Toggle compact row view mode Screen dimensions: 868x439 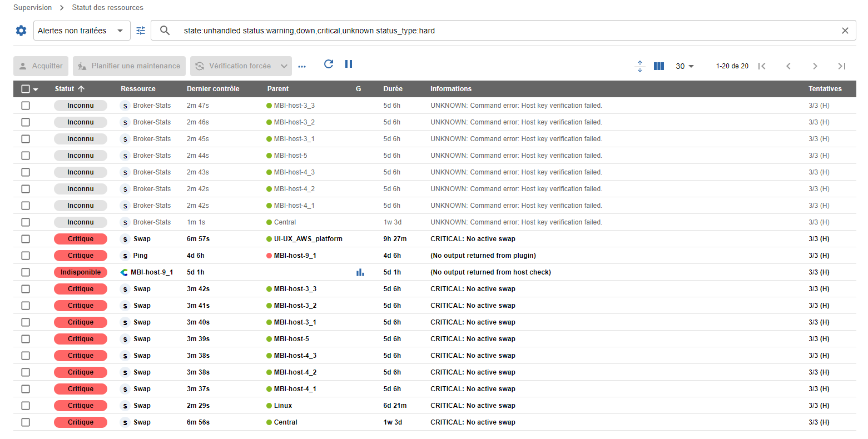click(639, 66)
